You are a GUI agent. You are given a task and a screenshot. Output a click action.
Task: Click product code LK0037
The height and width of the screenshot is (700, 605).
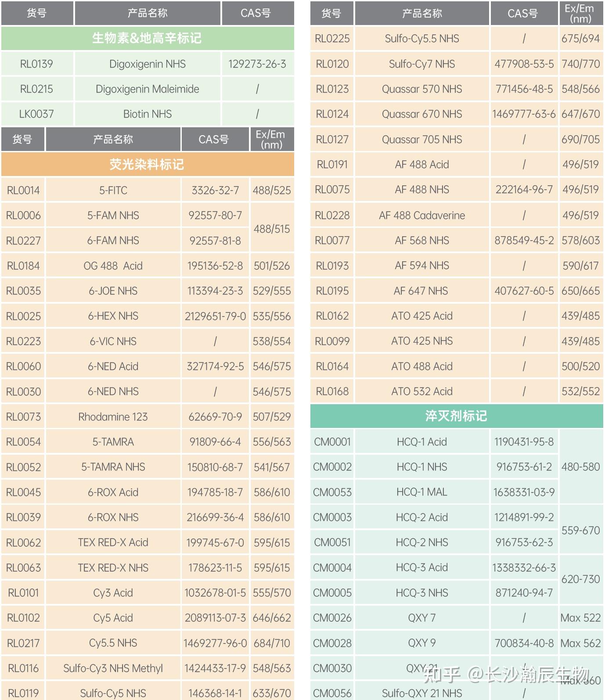tap(36, 114)
